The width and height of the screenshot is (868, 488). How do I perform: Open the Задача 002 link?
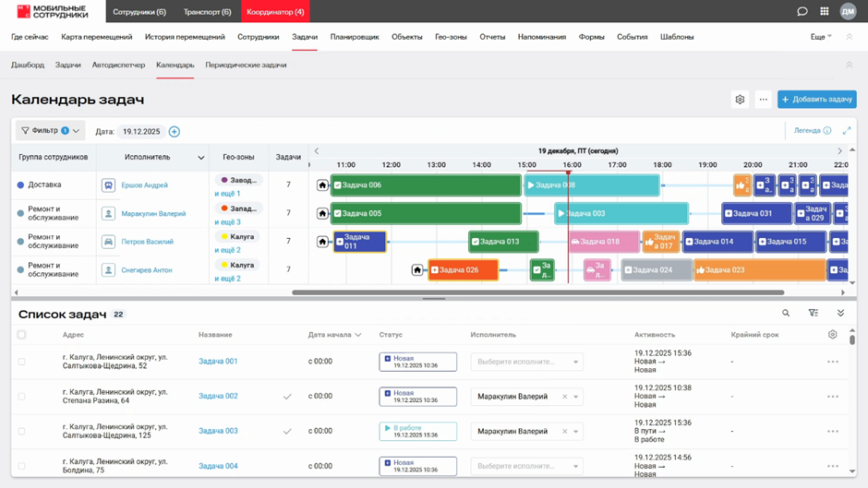click(x=218, y=397)
